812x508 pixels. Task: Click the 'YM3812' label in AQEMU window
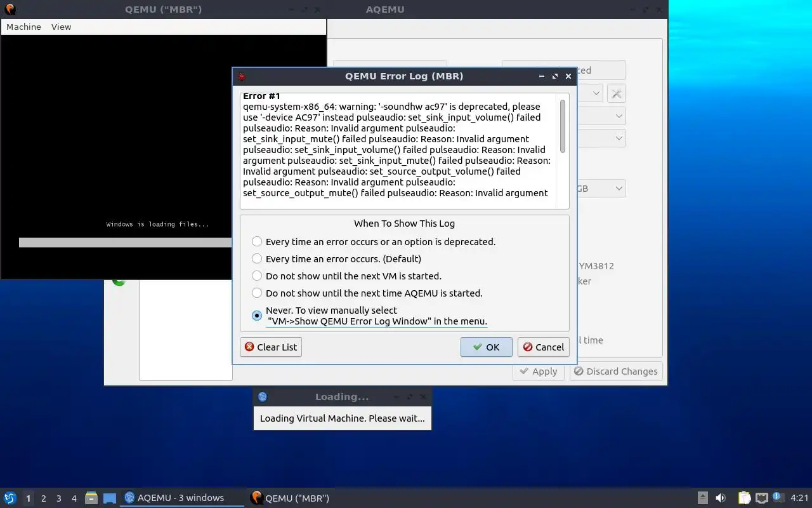coord(596,266)
